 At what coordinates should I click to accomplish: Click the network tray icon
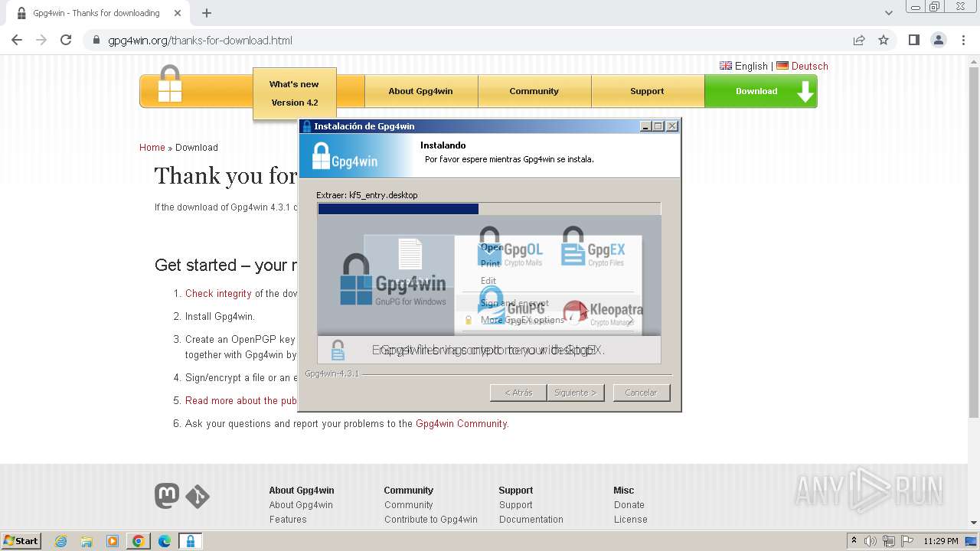889,541
